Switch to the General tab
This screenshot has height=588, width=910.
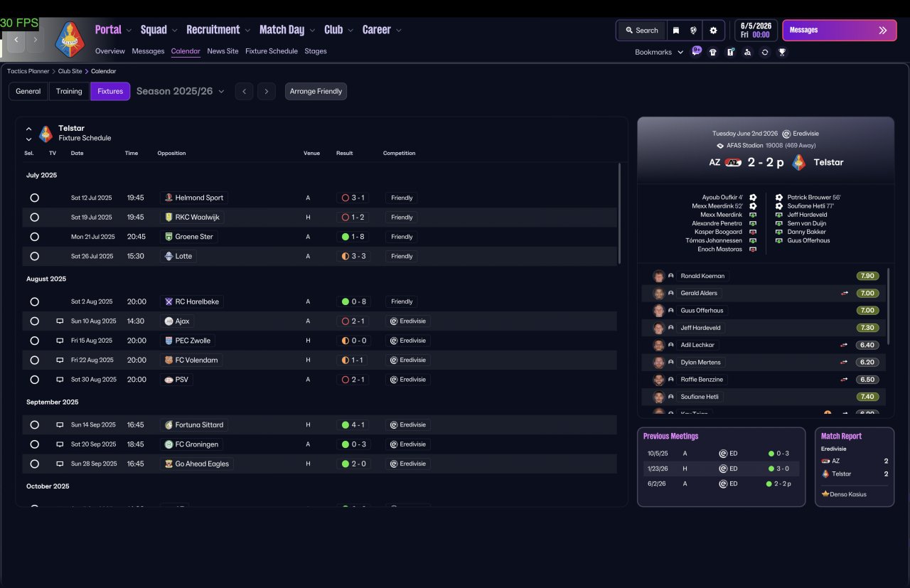28,91
